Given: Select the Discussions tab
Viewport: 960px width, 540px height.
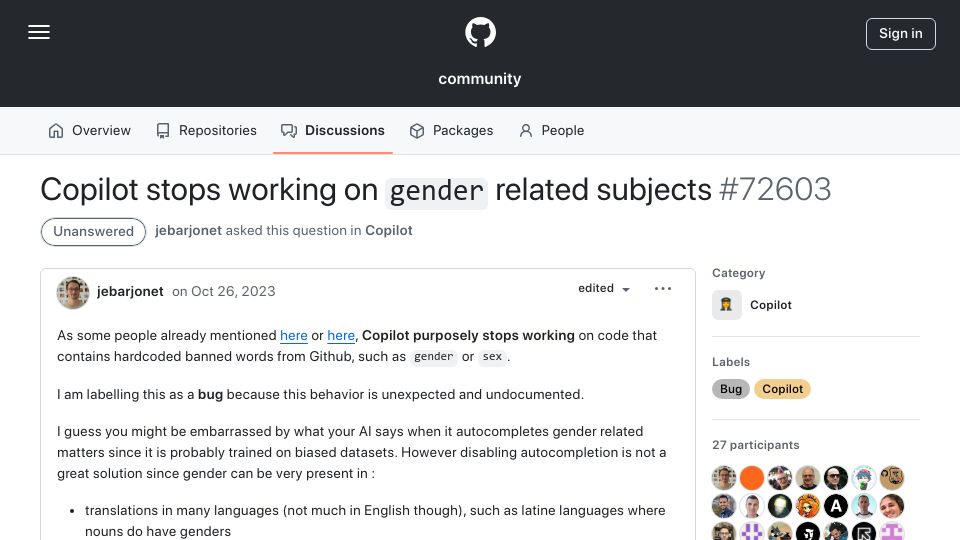Looking at the screenshot, I should 333,131.
